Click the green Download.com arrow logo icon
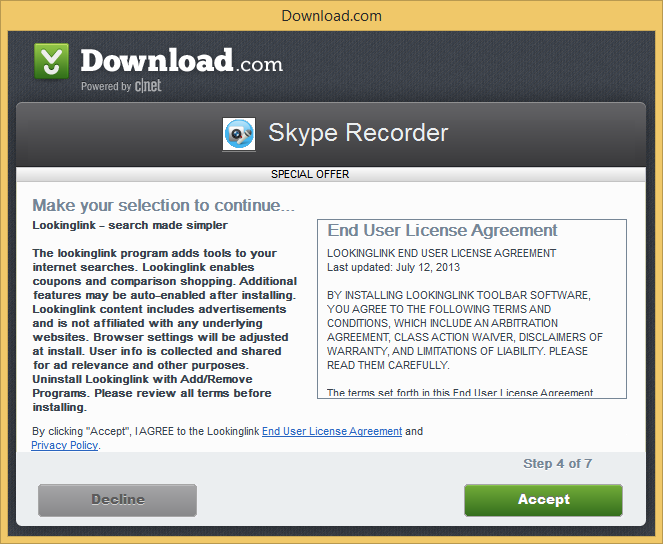This screenshot has width=663, height=544. click(x=51, y=61)
